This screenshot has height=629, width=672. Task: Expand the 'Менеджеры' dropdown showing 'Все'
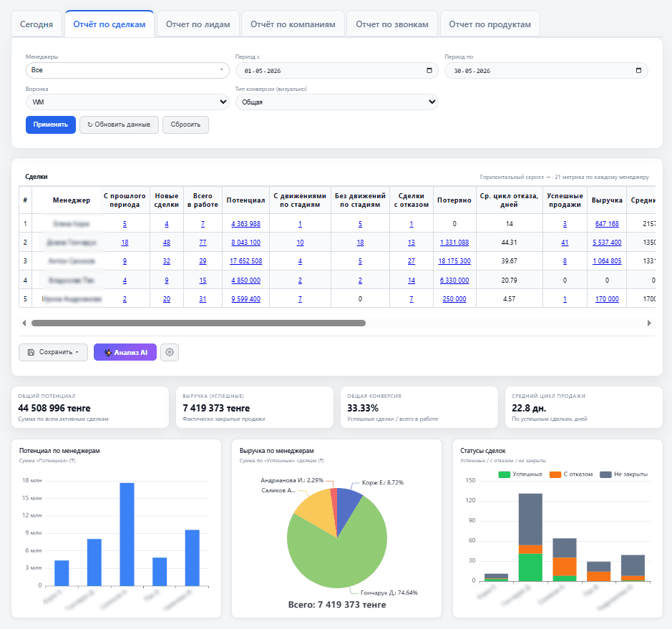(127, 70)
